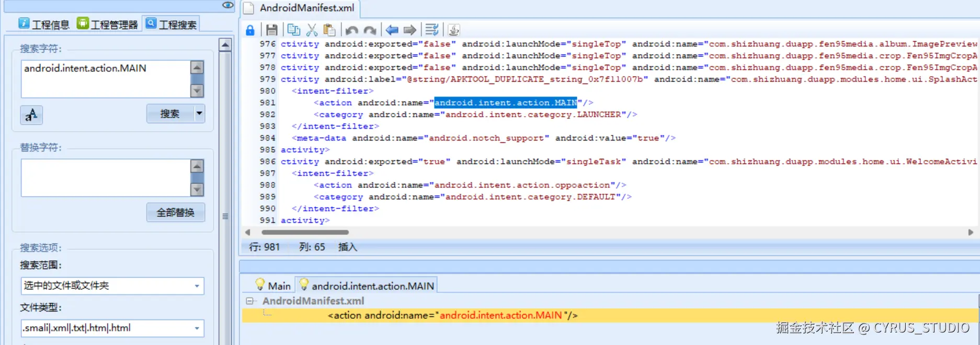Click the Java coffee cup icon
This screenshot has height=345, width=980.
[454, 30]
